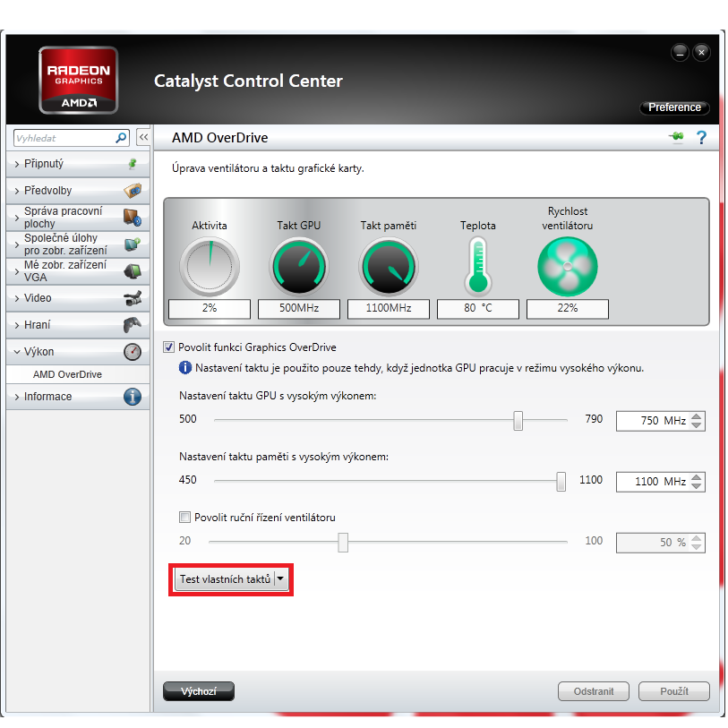Open Test vlastních taktů dropdown arrow
Image resolution: width=728 pixels, height=728 pixels.
coord(280,579)
